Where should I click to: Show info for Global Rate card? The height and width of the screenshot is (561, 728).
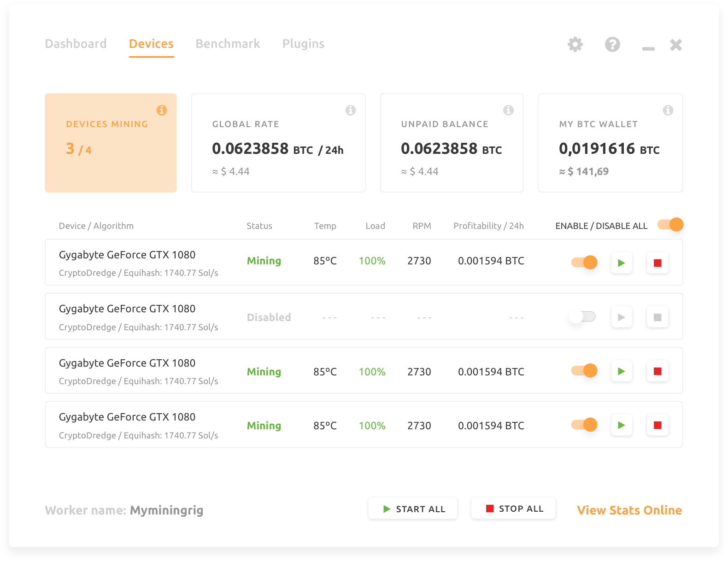coord(351,110)
